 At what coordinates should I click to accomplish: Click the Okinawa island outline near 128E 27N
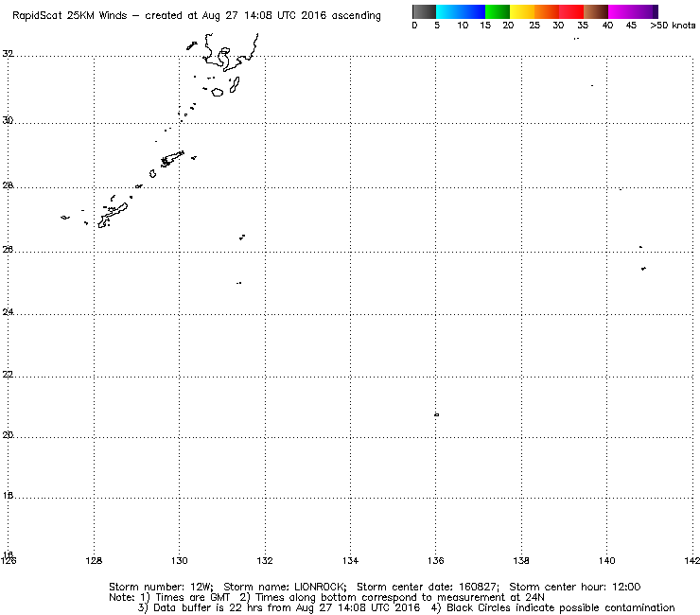[x=113, y=216]
